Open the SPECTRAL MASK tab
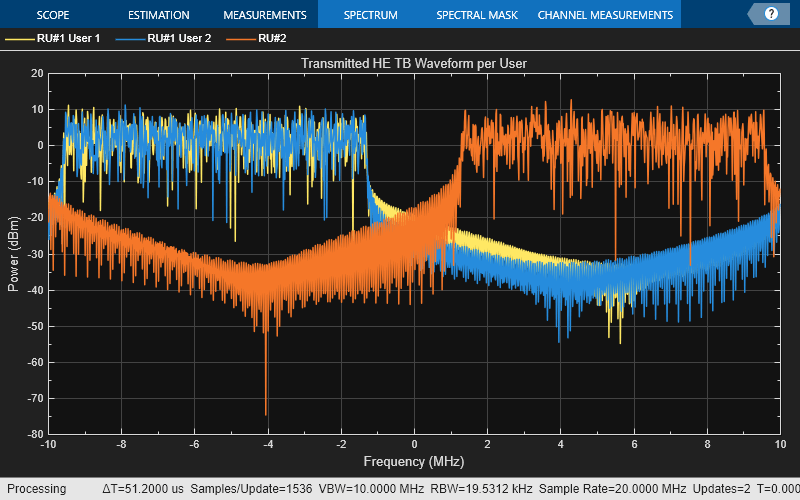 477,15
